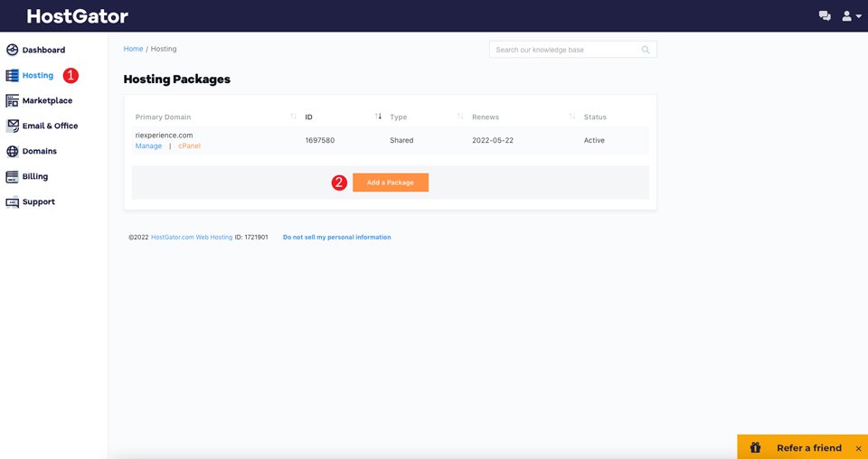Sort by Primary Domain column arrows
Viewport: 868px width, 459px height.
[293, 117]
